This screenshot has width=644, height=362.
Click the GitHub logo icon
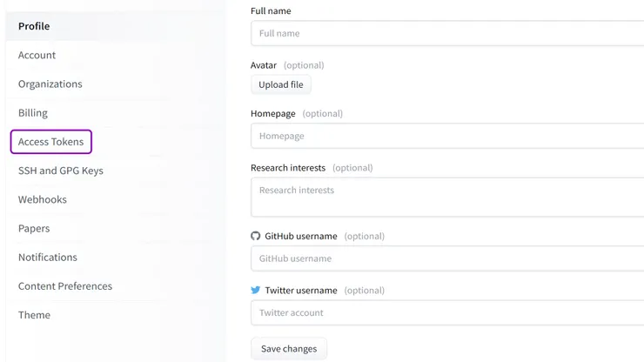pos(256,236)
